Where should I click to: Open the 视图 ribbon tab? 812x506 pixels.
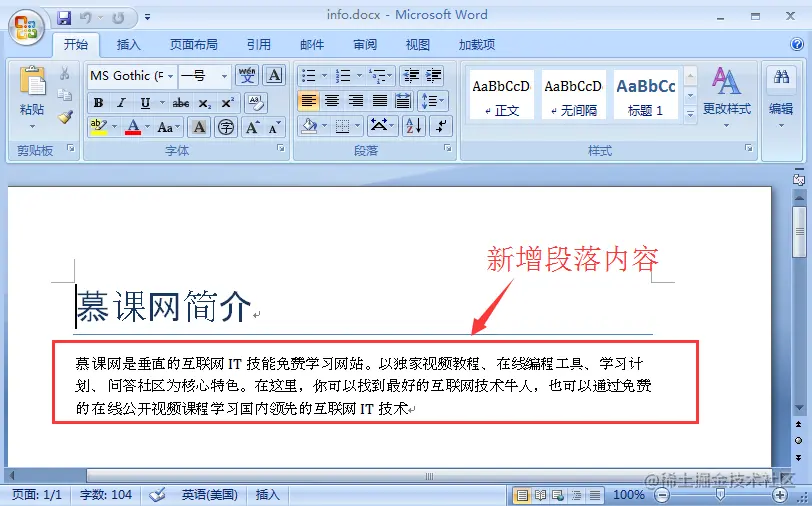click(417, 45)
